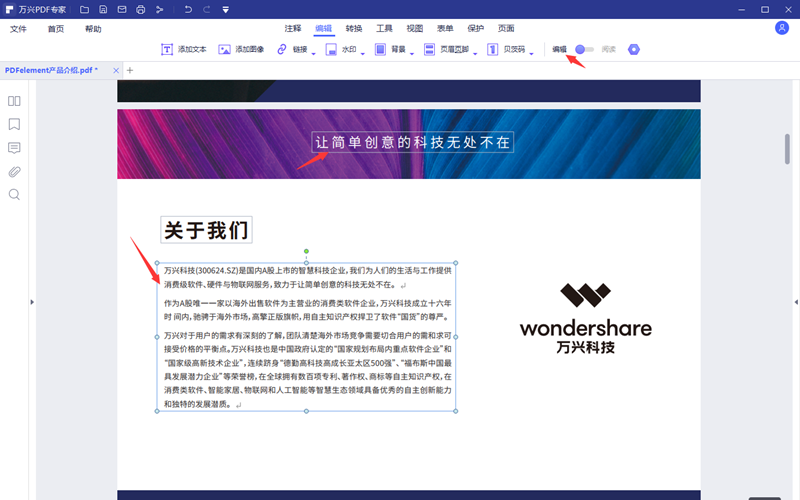Image resolution: width=800 pixels, height=500 pixels.
Task: Open the search panel in sidebar
Action: coord(14,194)
